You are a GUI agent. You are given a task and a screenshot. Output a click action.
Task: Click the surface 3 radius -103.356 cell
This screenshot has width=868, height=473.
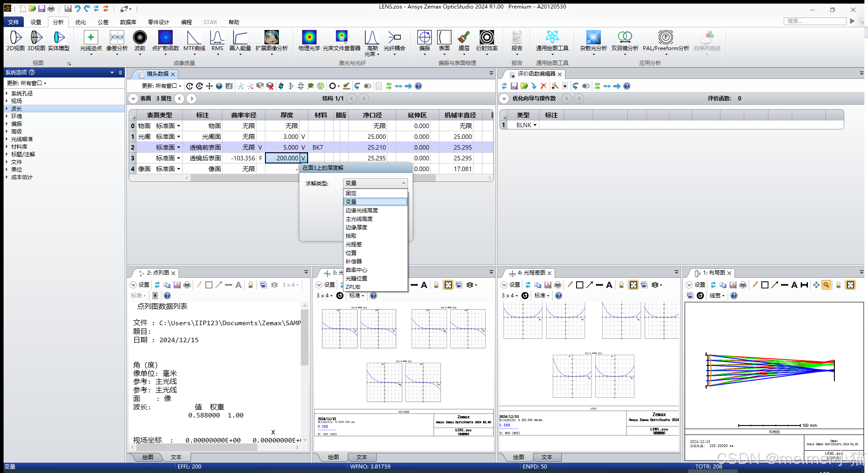pyautogui.click(x=239, y=158)
